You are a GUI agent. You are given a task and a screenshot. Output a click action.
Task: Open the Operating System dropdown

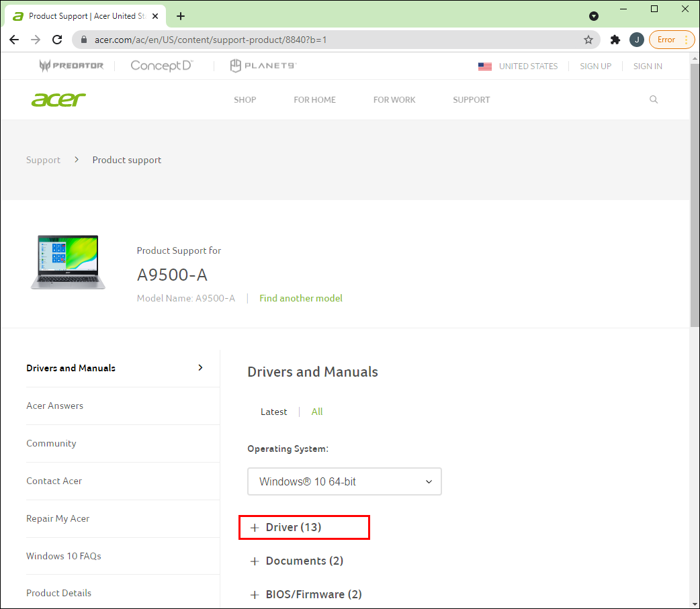tap(344, 481)
